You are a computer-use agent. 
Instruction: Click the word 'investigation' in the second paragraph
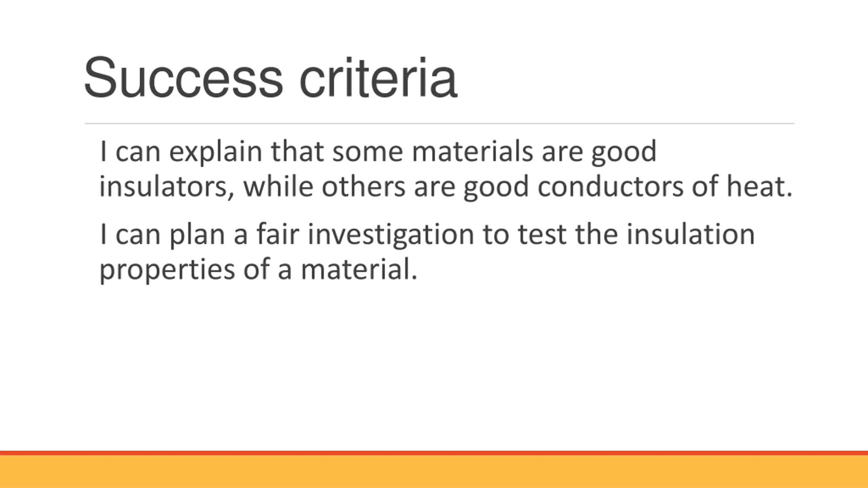(x=391, y=235)
